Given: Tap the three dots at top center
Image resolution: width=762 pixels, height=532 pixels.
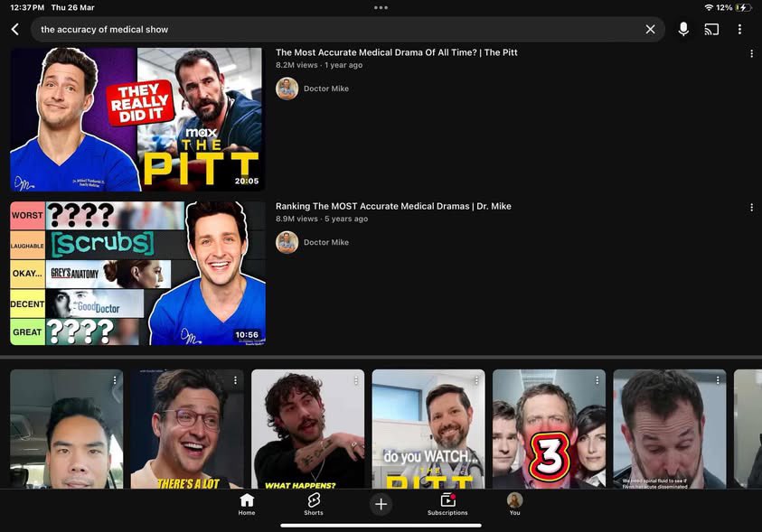Looking at the screenshot, I should (x=381, y=8).
